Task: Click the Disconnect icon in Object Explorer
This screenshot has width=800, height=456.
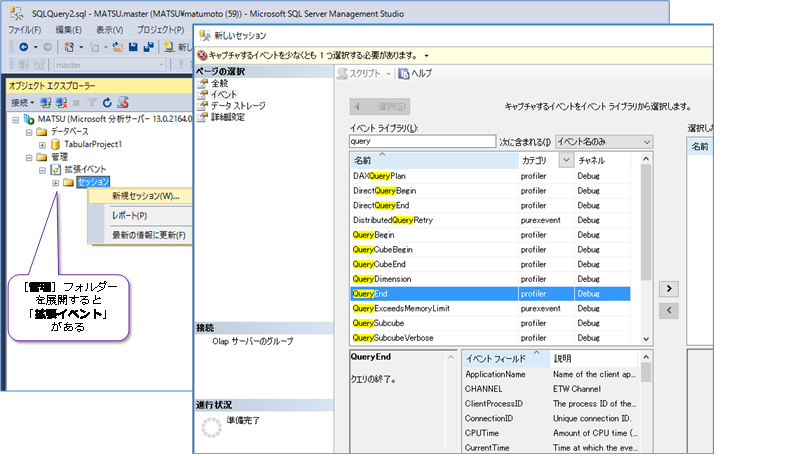Action: click(x=61, y=103)
